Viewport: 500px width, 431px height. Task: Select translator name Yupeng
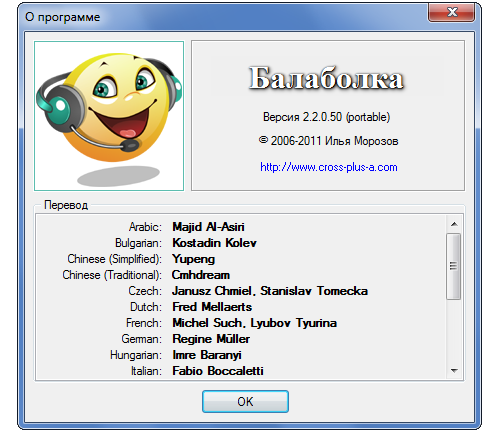coord(193,259)
